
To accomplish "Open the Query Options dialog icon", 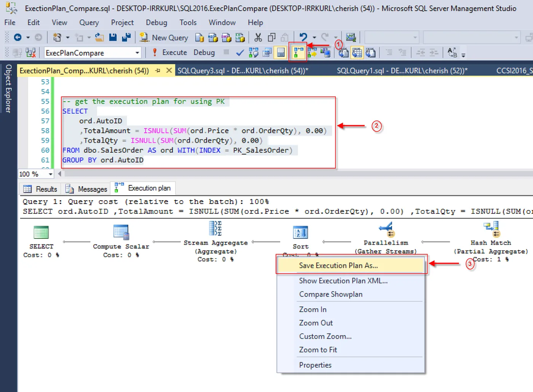I will click(x=267, y=53).
